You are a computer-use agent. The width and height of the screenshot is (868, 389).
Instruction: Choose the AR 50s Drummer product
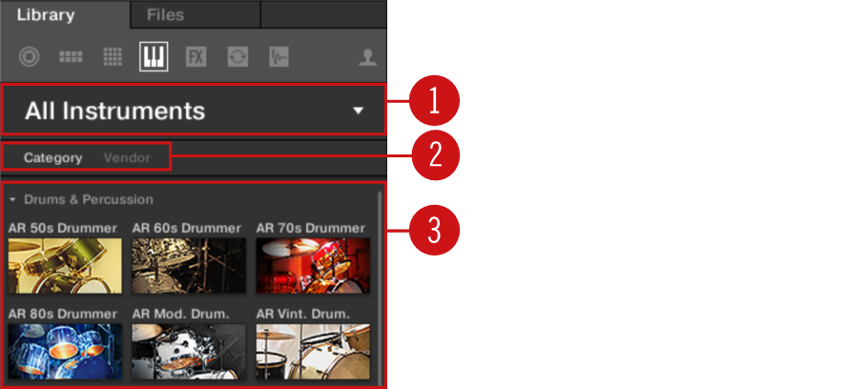(x=65, y=257)
